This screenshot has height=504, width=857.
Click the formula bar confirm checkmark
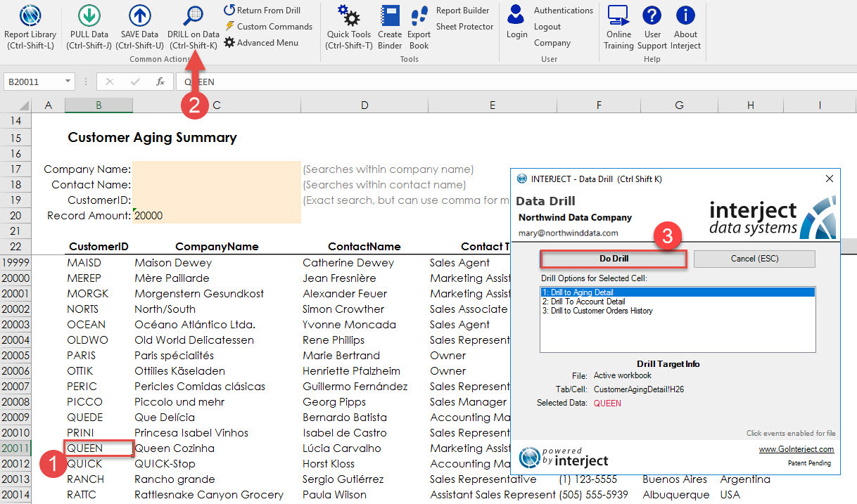pos(135,82)
